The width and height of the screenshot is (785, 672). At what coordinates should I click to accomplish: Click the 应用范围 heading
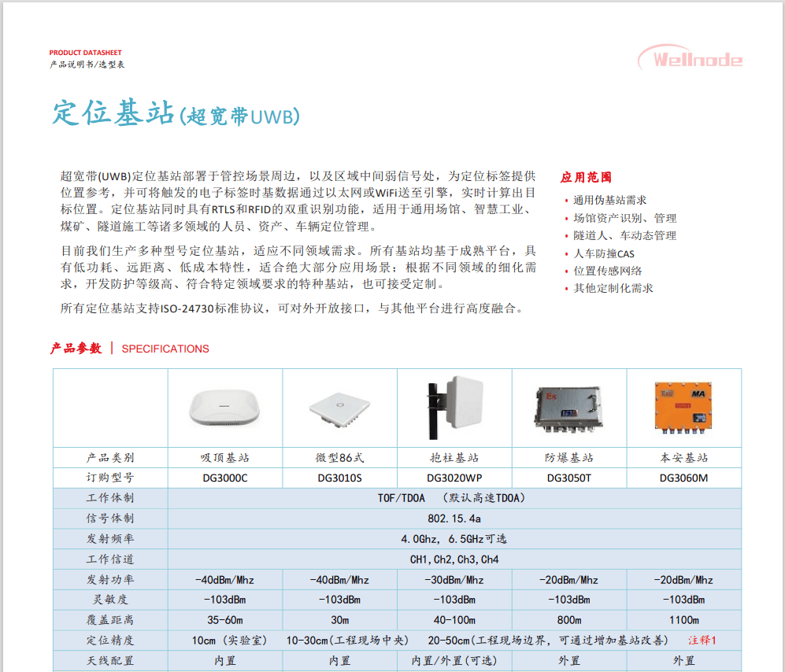coord(586,177)
